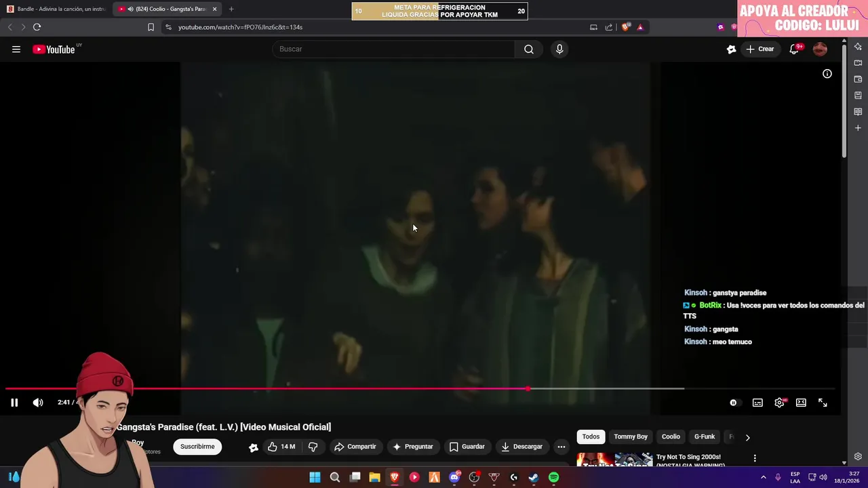Viewport: 868px width, 488px height.
Task: Open the sidebar settings gear at the bottom
Action: (x=858, y=457)
